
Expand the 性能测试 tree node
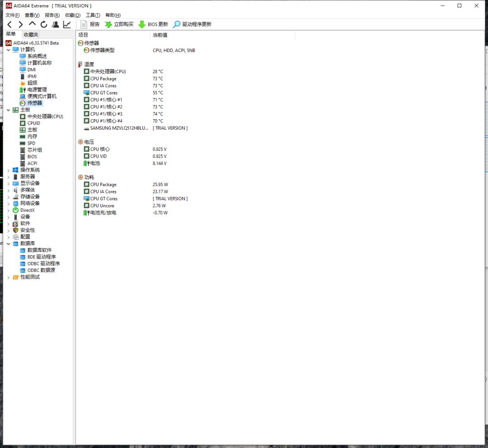[x=9, y=277]
